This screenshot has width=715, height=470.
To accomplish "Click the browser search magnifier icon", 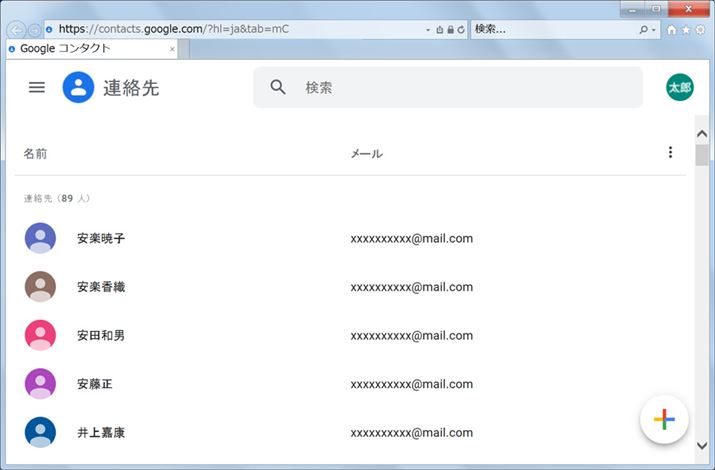I will pyautogui.click(x=643, y=30).
